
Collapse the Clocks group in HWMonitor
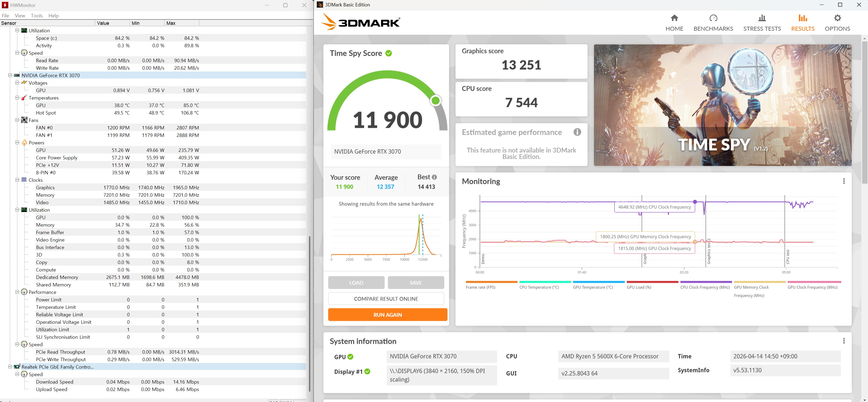(x=17, y=180)
